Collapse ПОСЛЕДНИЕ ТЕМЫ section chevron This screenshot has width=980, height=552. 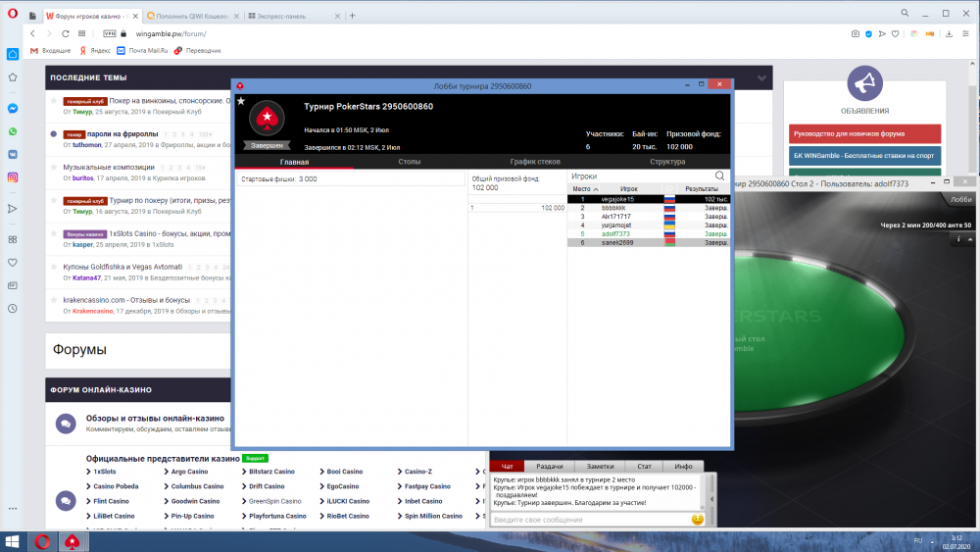[x=761, y=78]
